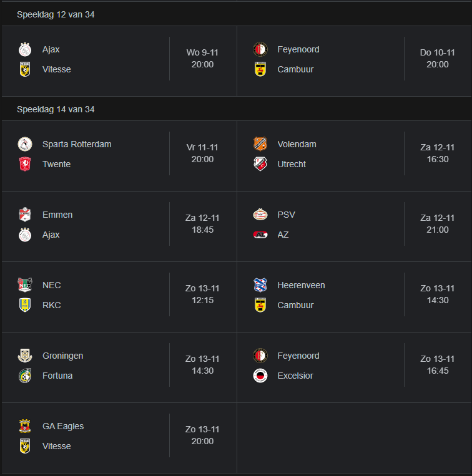The image size is (472, 476).
Task: Open the Speeldag 14 van 34 header
Action: pyautogui.click(x=236, y=109)
